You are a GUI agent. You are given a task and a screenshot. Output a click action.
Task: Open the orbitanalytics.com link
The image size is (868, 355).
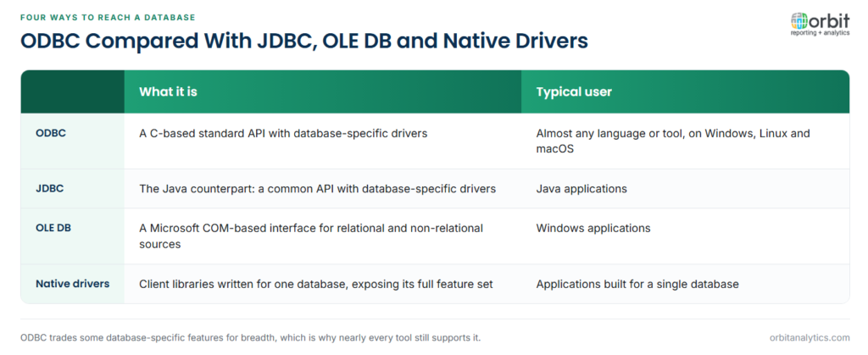[x=810, y=337]
